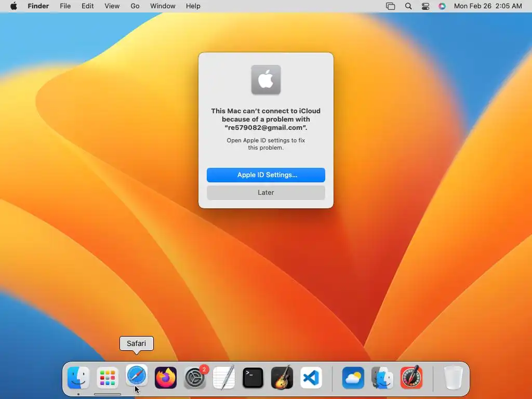Open GarageBand guitar icon in Dock
This screenshot has width=532, height=399.
pyautogui.click(x=282, y=378)
